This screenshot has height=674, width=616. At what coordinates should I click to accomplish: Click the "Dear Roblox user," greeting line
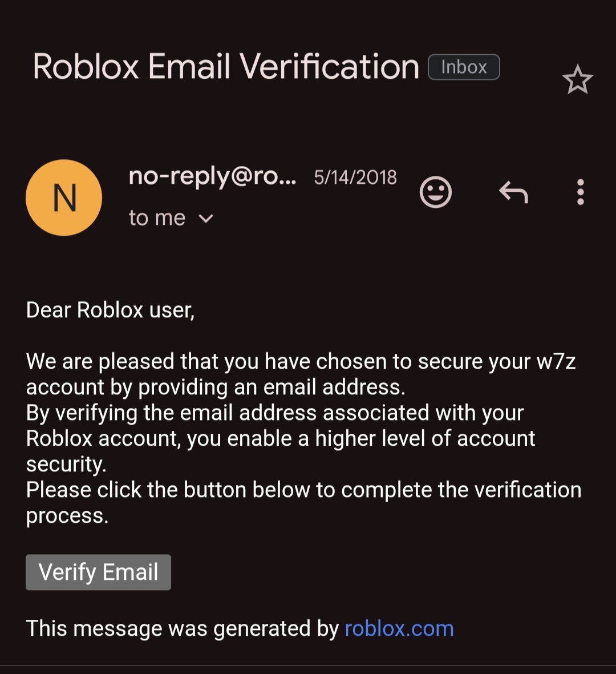coord(110,310)
